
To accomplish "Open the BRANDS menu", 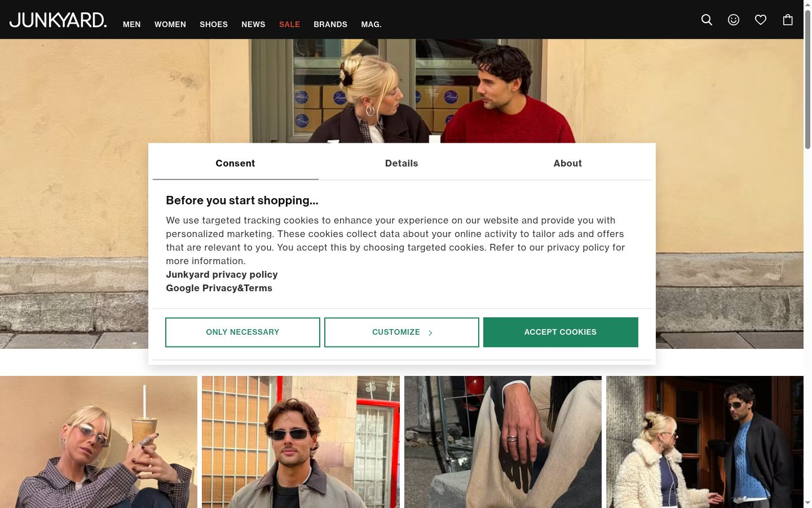I will click(330, 24).
